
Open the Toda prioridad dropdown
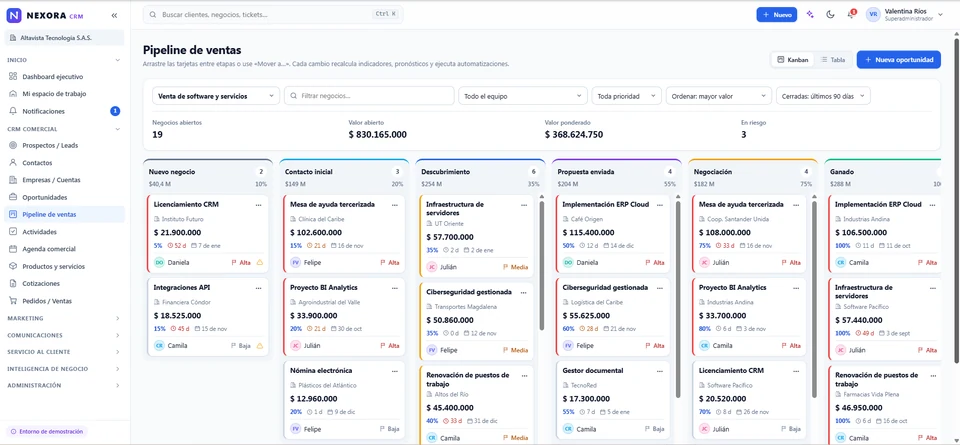click(626, 95)
